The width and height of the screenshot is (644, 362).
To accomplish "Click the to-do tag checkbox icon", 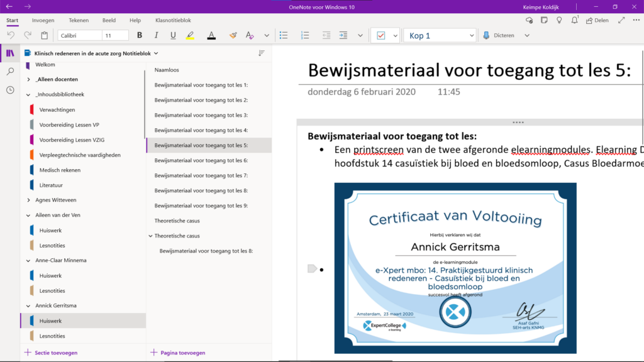I will pos(380,36).
